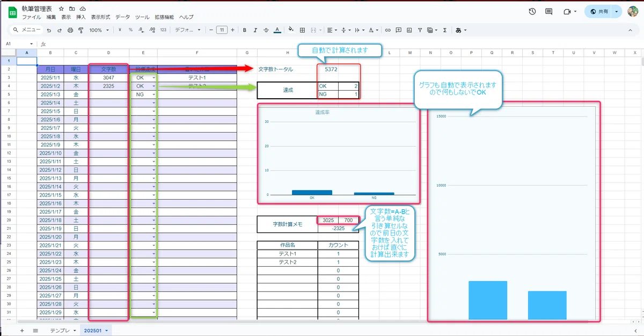Screen dimensions: 644x336
Task: Open the vertical align dropdown
Action: [x=346, y=30]
